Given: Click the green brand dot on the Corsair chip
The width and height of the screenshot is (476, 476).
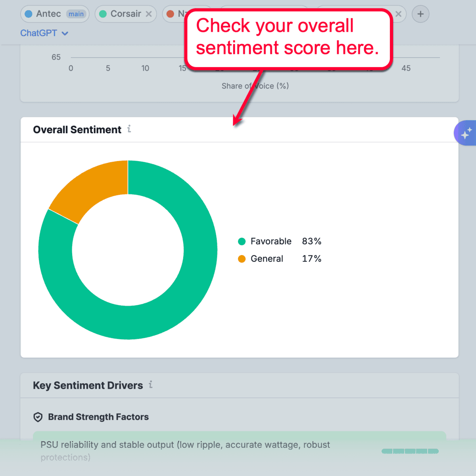Looking at the screenshot, I should pos(102,14).
